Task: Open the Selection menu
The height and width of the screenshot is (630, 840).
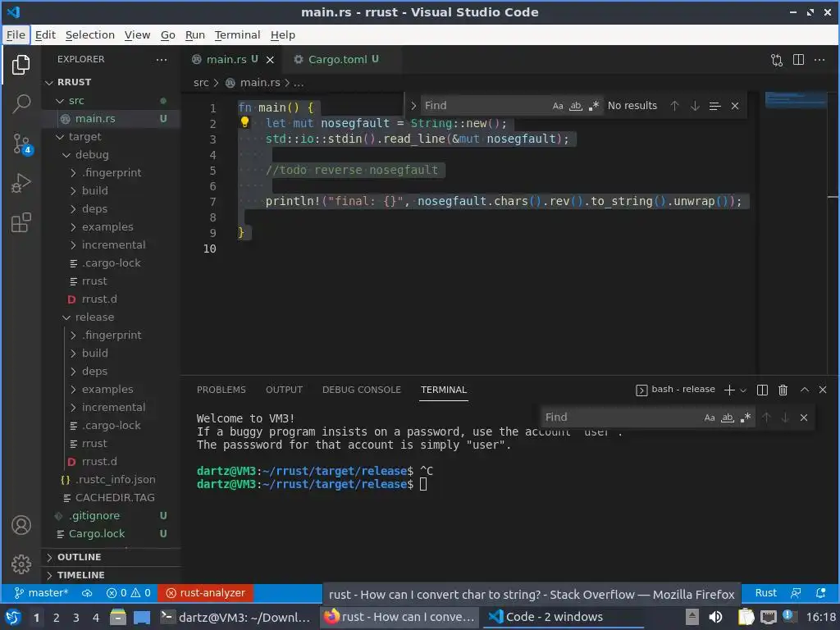Action: [x=90, y=35]
